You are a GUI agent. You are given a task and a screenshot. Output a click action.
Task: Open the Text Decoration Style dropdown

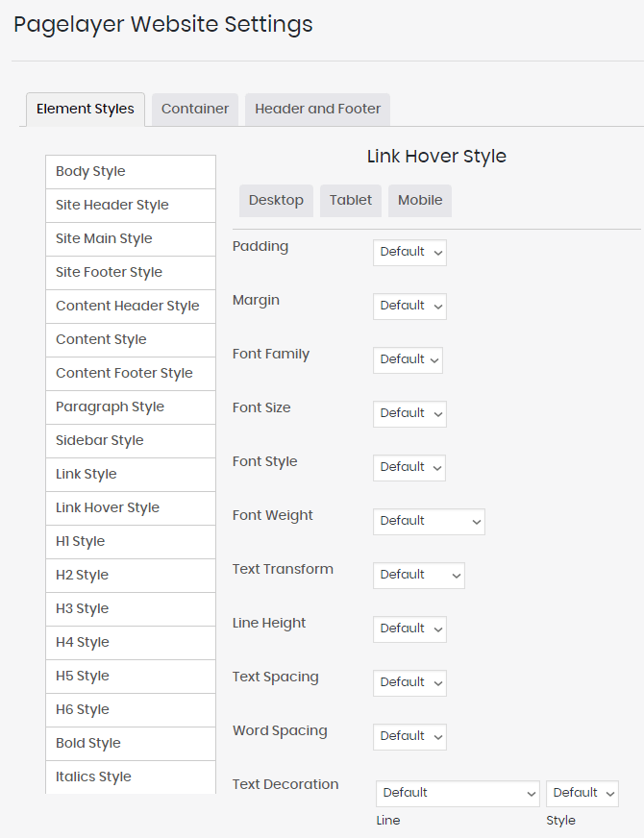pos(582,793)
